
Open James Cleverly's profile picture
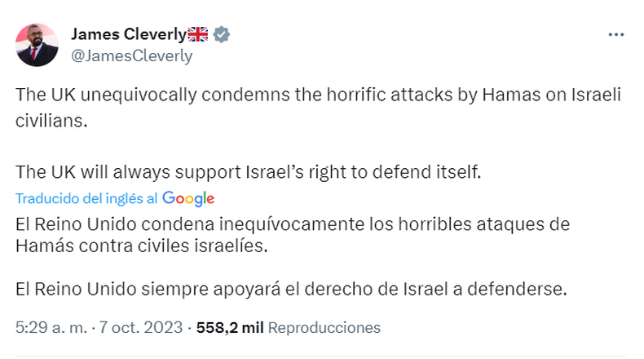37,44
